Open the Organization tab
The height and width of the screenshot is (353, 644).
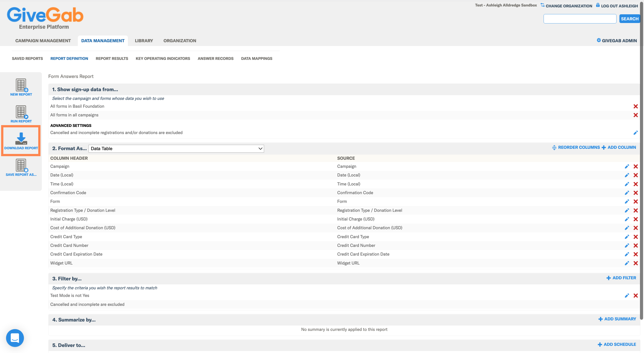click(x=180, y=41)
